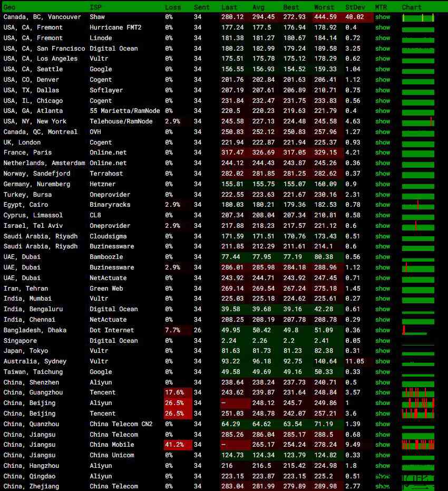
Task: Show MTR for London Cogent row
Action: pyautogui.click(x=383, y=142)
